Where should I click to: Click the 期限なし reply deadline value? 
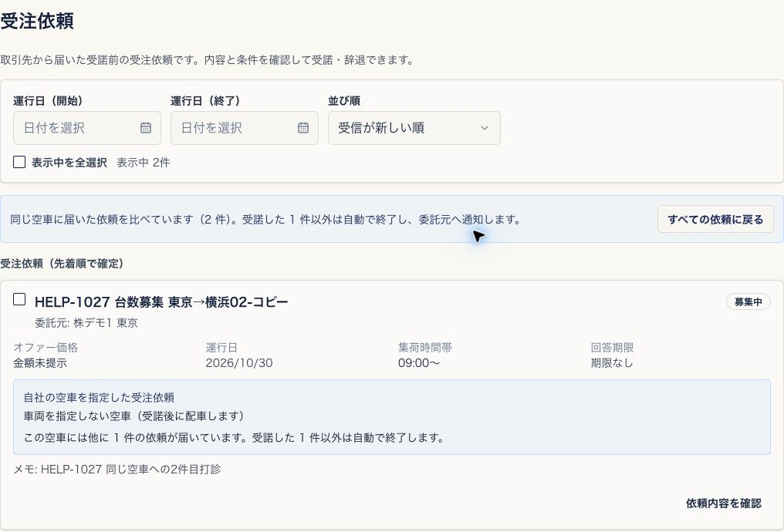point(611,363)
